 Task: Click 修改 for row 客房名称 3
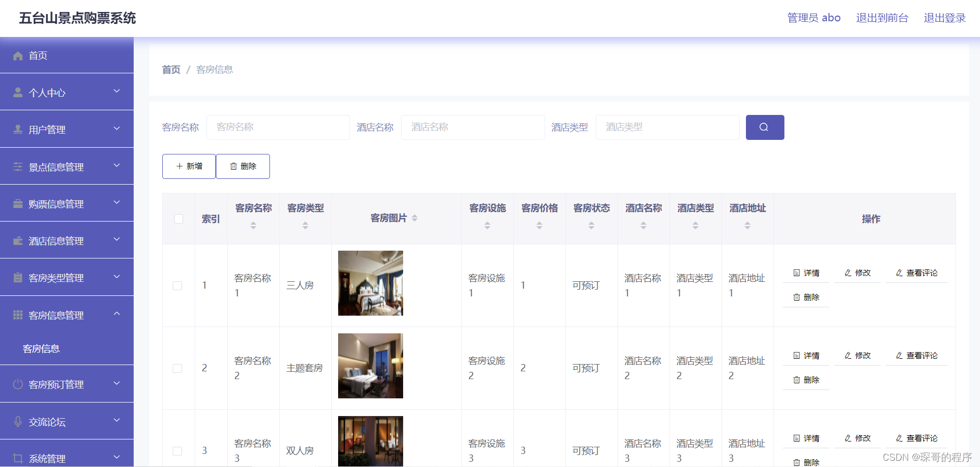[858, 438]
